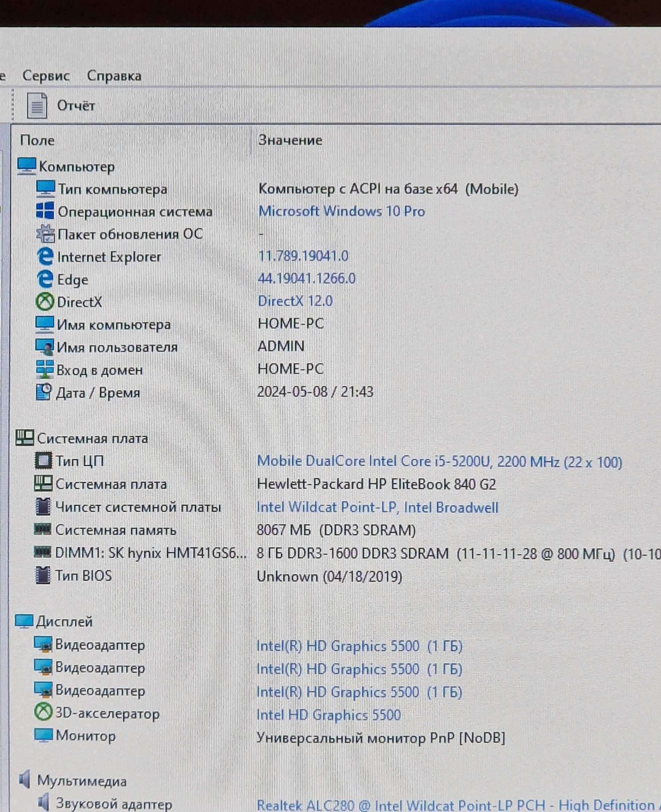Click the Windows logo icon beside Операционная система
661x812 pixels.
point(45,211)
